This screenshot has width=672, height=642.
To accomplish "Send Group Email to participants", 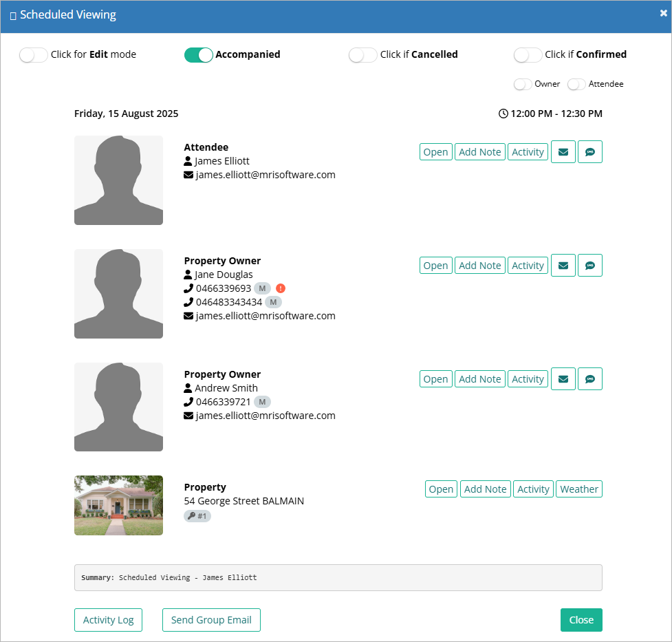I will click(211, 619).
